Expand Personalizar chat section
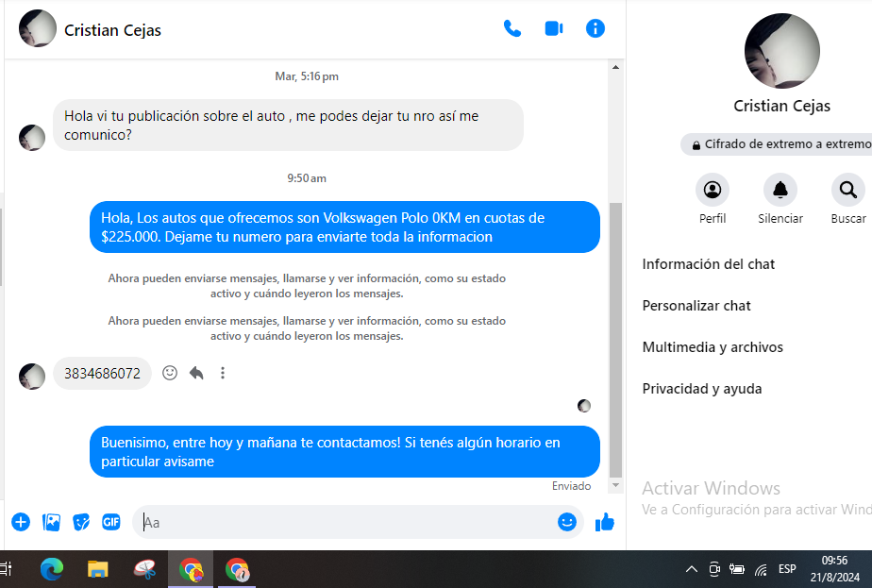Screen dimensions: 872x588 pyautogui.click(x=696, y=306)
